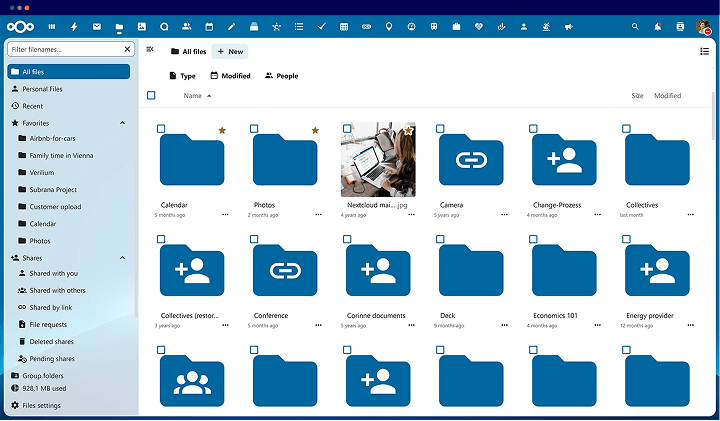This screenshot has height=421, width=720.
Task: Open the Maps pin icon
Action: coord(389,27)
